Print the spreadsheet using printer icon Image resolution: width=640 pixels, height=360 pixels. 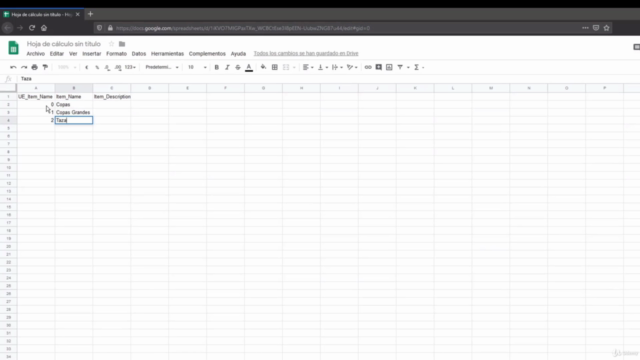(34, 67)
